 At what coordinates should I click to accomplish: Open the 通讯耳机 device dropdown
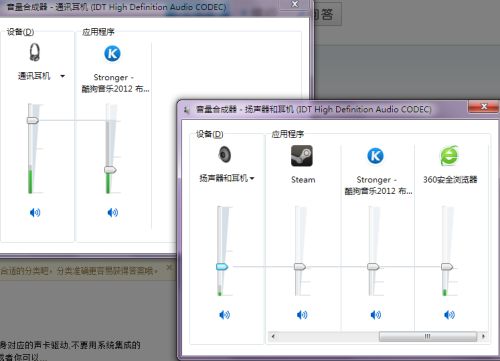pos(62,76)
